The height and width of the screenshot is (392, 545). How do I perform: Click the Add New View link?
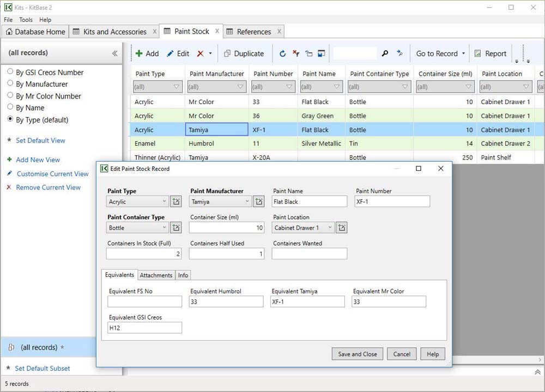tap(38, 160)
